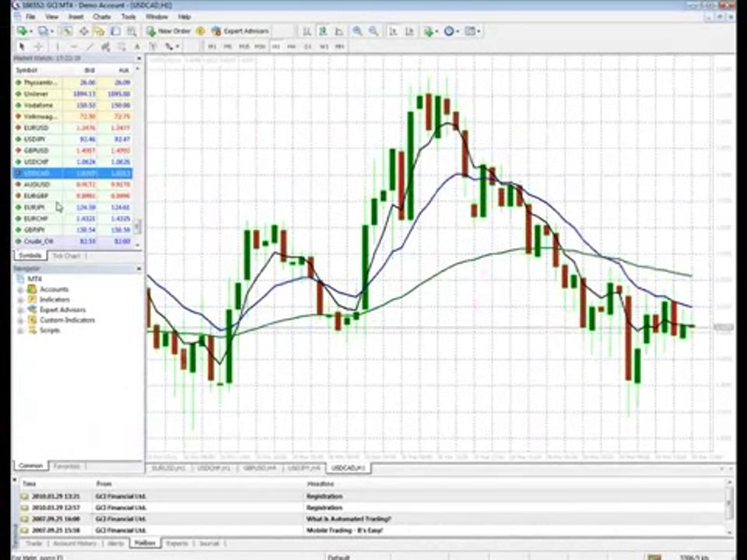This screenshot has height=560, width=747.
Task: Zoom in on the chart
Action: 357,31
